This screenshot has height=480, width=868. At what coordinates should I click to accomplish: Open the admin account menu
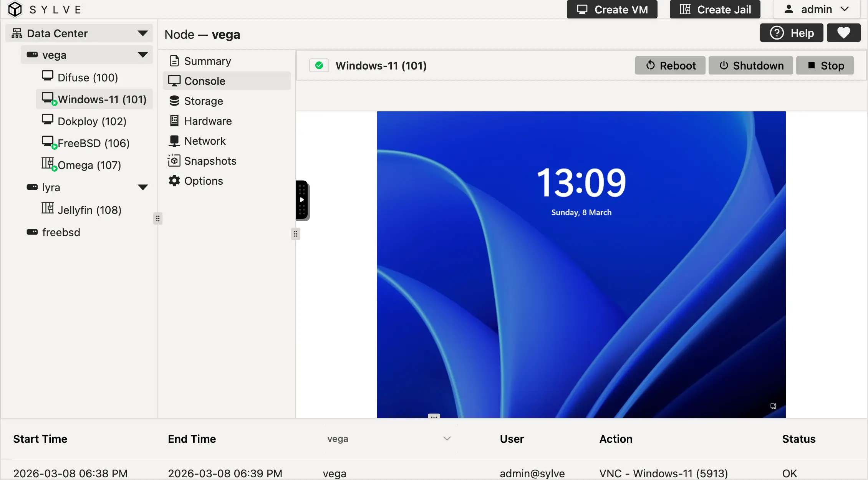[x=817, y=9]
